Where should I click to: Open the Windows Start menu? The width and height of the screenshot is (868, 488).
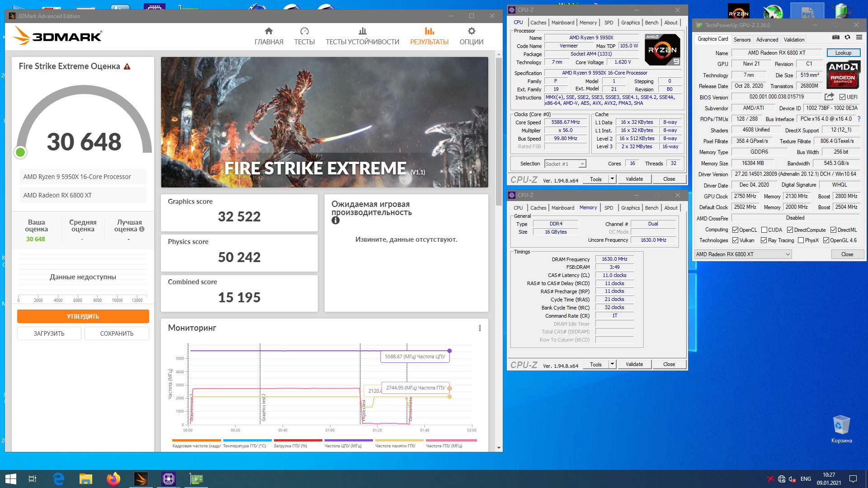(x=10, y=479)
